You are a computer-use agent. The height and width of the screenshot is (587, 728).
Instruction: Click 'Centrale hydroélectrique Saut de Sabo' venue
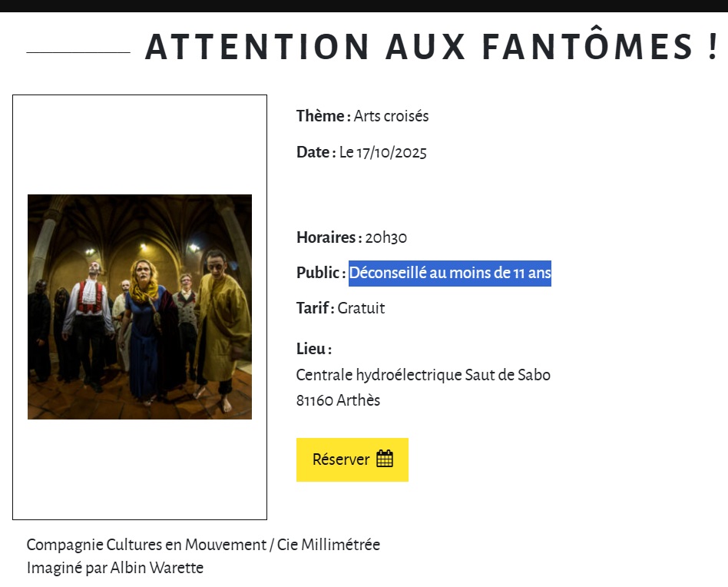pyautogui.click(x=423, y=375)
